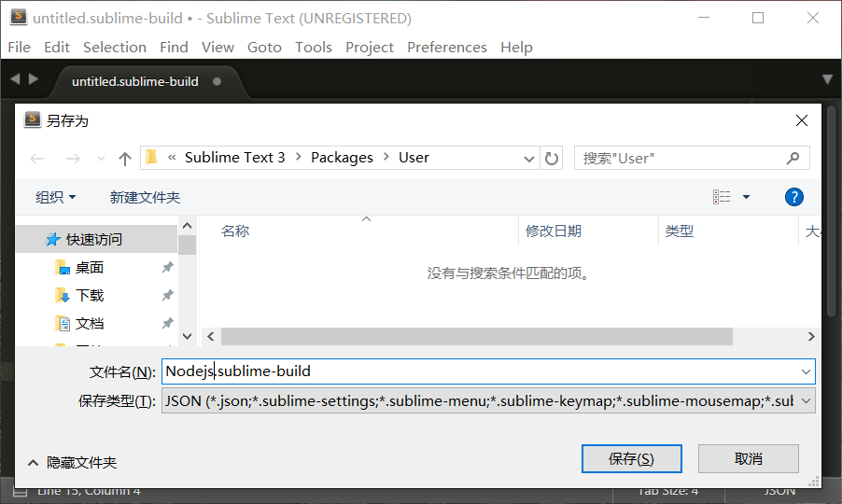Open the Find menu
Viewport: 842px width, 504px height.
[x=174, y=48]
